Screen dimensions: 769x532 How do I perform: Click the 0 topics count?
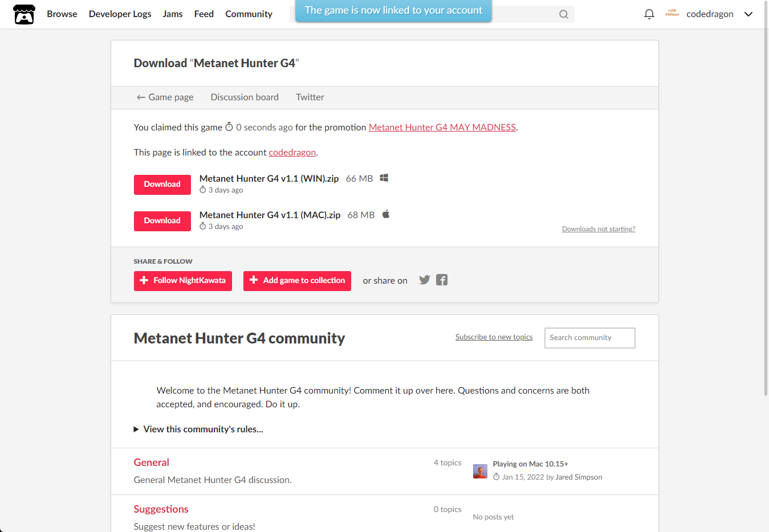pos(447,510)
